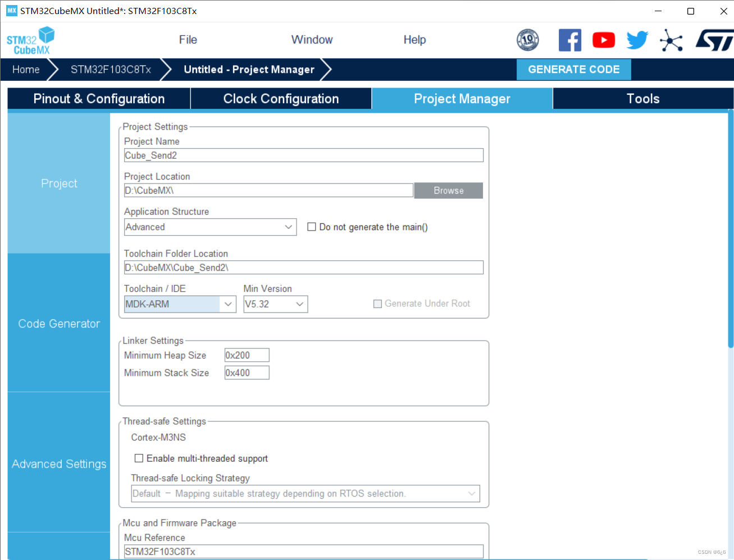Click the Cortex-M3NS label

[x=158, y=437]
